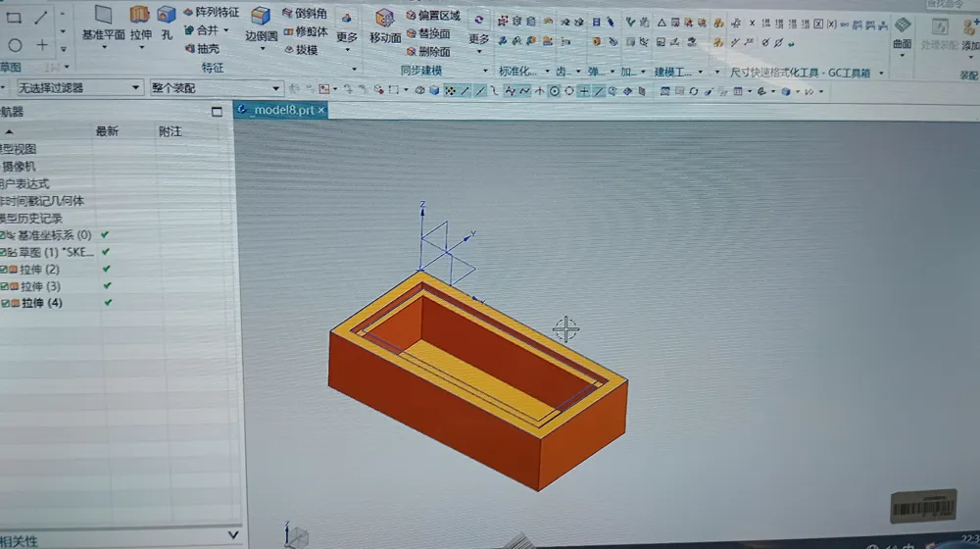Viewport: 980px width, 549px height.
Task: Click the 阵列特征 pattern feature button
Action: pos(212,12)
